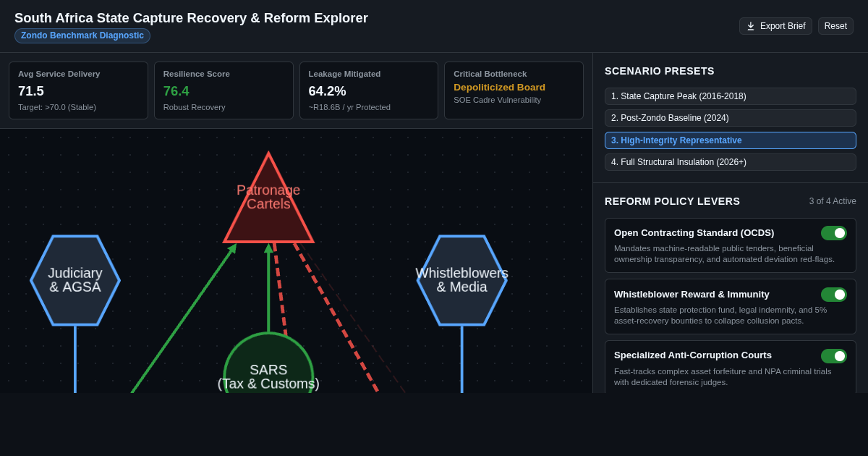Select High-Integrity Representative preset

point(731,140)
